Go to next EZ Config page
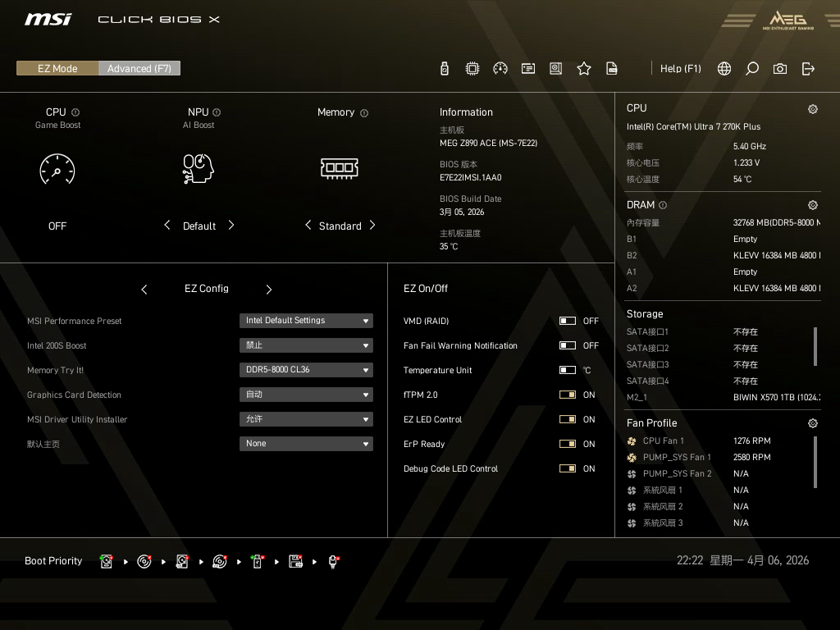Image resolution: width=840 pixels, height=630 pixels. tap(269, 290)
